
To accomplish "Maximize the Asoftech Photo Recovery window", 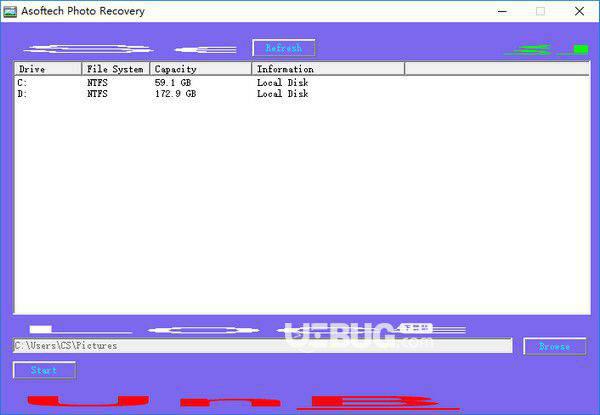I will pos(540,11).
